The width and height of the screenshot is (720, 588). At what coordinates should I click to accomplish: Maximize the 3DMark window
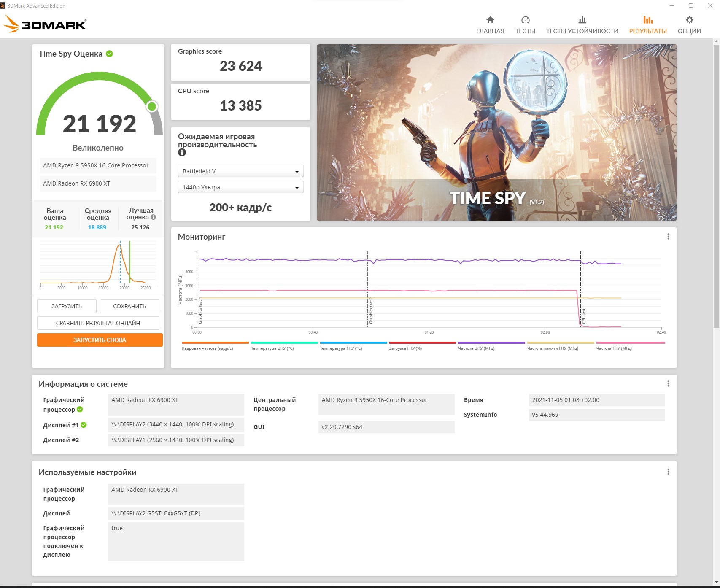click(x=691, y=6)
